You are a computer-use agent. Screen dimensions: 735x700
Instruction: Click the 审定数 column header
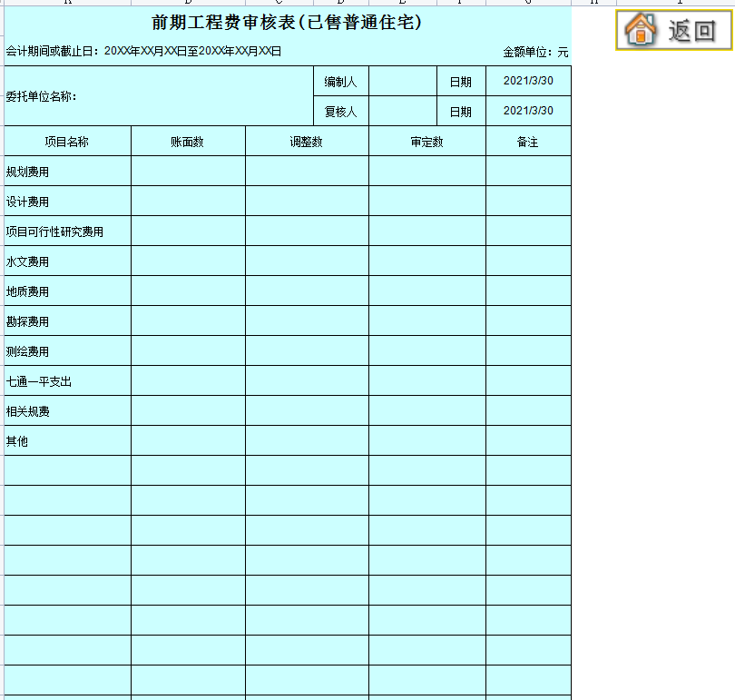point(427,141)
